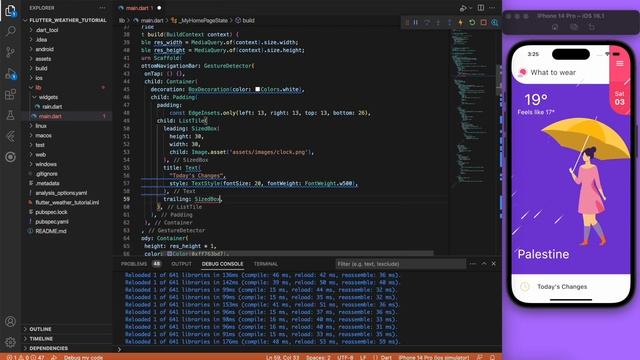Screen dimensions: 640x360
Task: Open rain.dart in the file tree
Action: (52, 107)
